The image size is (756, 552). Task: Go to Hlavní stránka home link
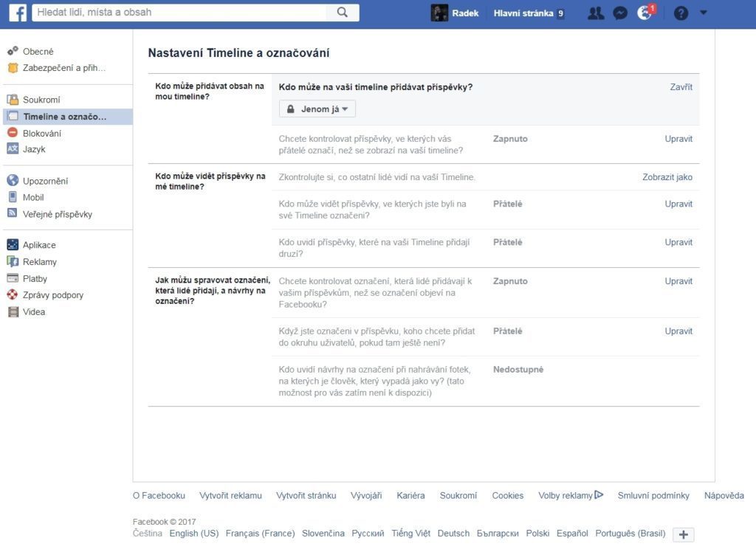pos(523,13)
